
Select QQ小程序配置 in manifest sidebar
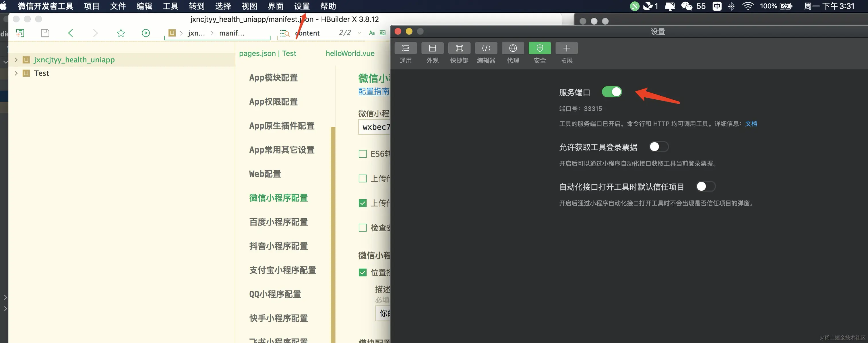[x=275, y=294]
